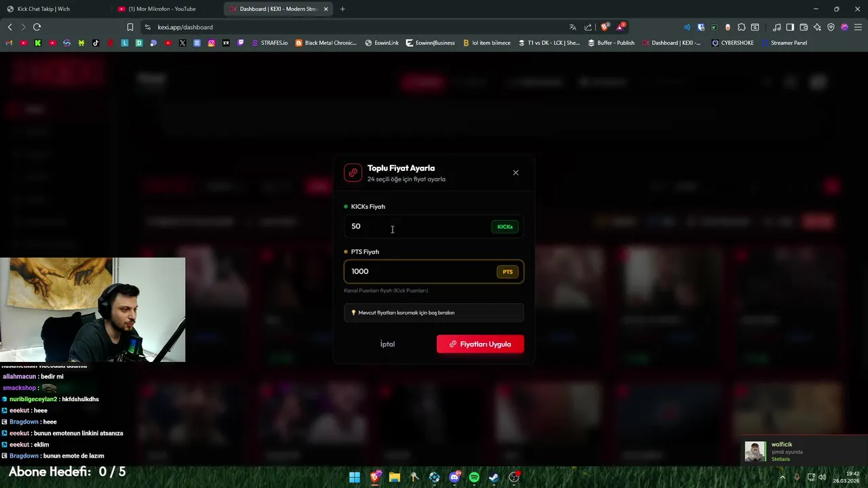Reload the kexi.app page
This screenshot has height=488, width=868.
click(37, 27)
